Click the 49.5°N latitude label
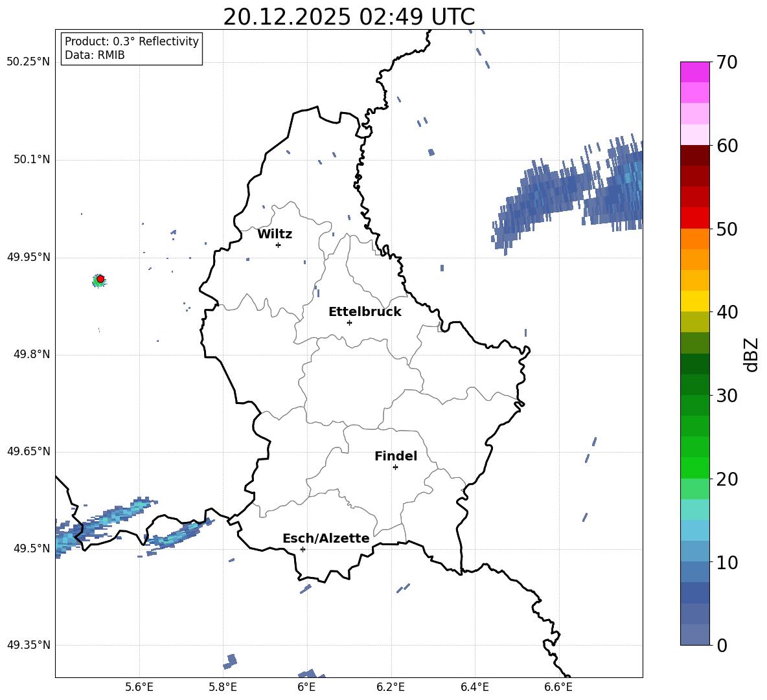Viewport: 767px width, 700px height. tap(32, 548)
